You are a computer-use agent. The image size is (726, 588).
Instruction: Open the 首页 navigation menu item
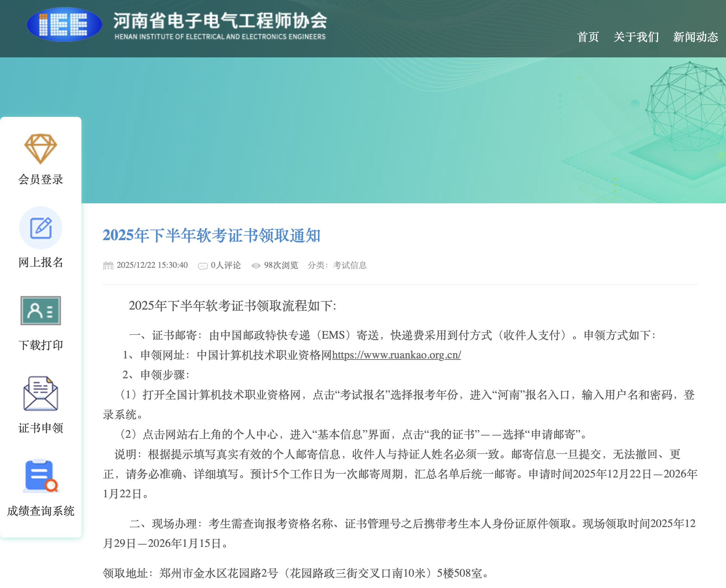click(588, 37)
